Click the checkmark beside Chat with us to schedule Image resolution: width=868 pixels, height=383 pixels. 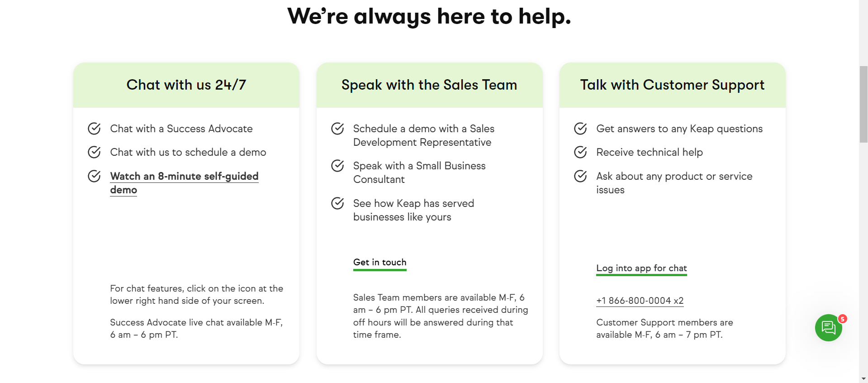(94, 152)
